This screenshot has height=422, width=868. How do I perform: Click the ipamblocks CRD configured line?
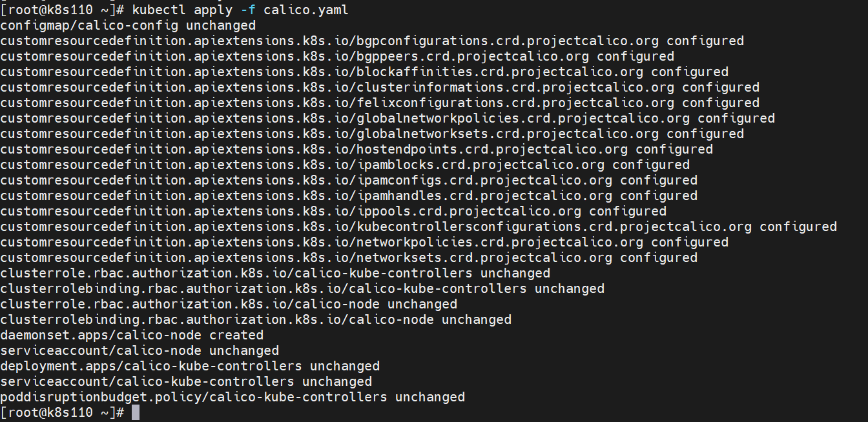(345, 165)
